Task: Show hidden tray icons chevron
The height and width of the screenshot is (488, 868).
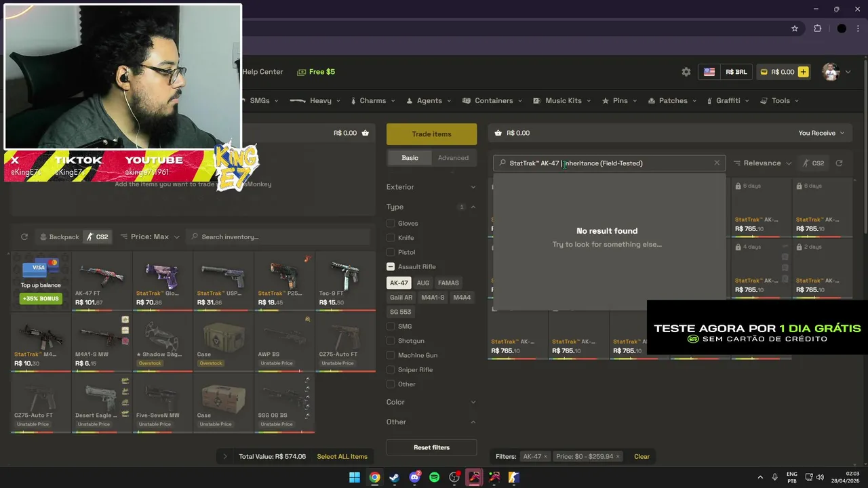Action: point(759,477)
